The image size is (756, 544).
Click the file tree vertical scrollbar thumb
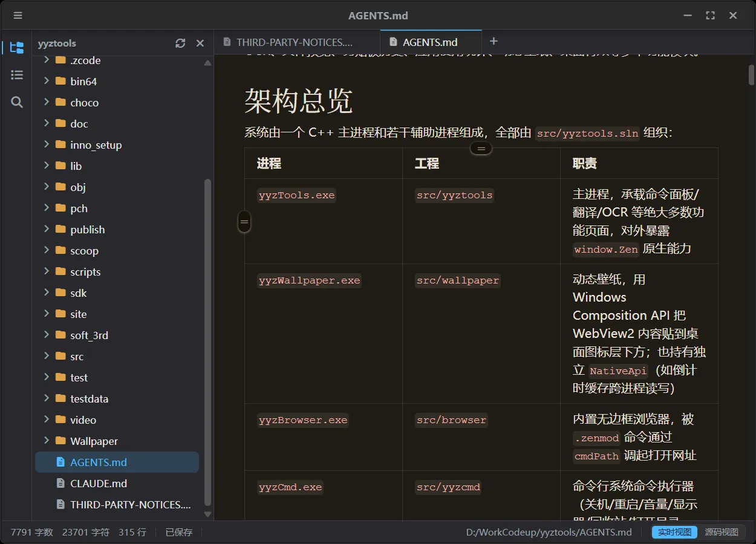click(208, 342)
